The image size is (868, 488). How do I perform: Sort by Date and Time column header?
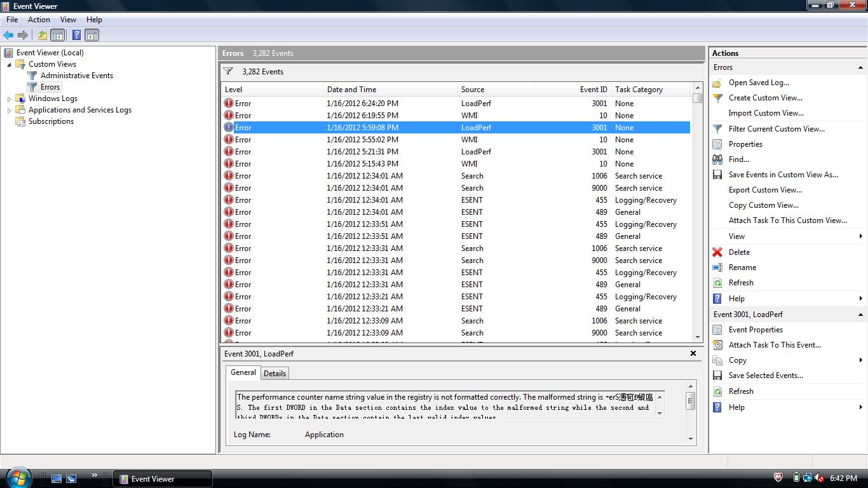tap(390, 90)
